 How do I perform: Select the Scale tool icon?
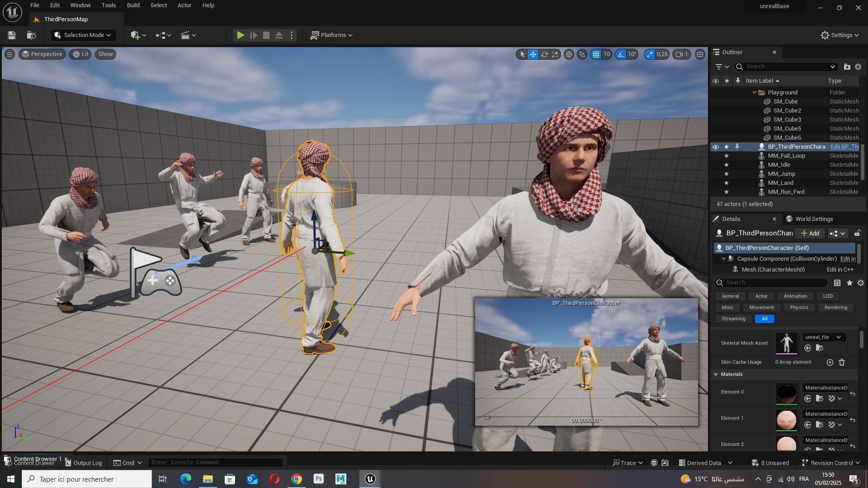[x=555, y=54]
